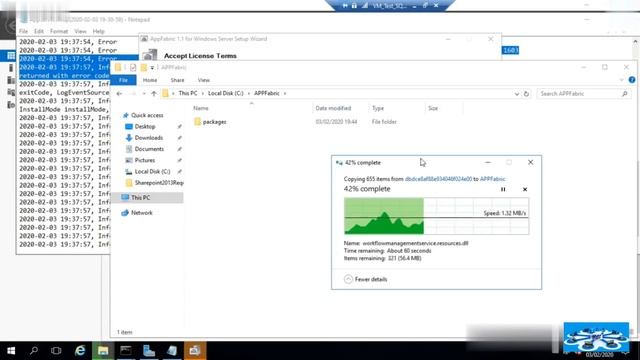Sort by Name column header

coord(201,108)
